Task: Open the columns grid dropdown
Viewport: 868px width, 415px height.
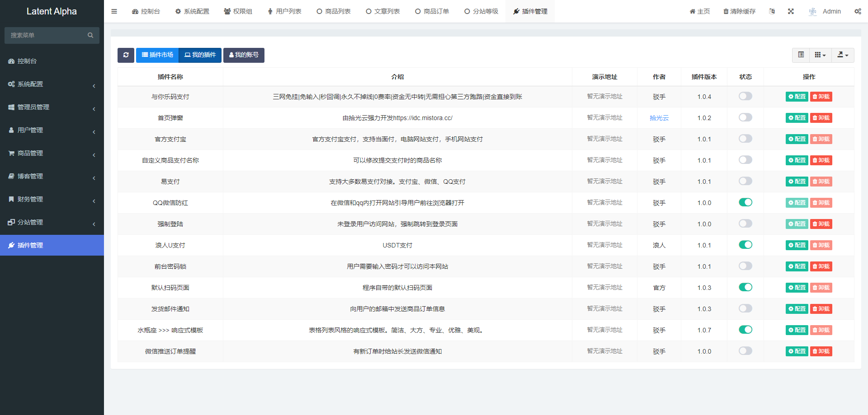Action: click(x=820, y=55)
